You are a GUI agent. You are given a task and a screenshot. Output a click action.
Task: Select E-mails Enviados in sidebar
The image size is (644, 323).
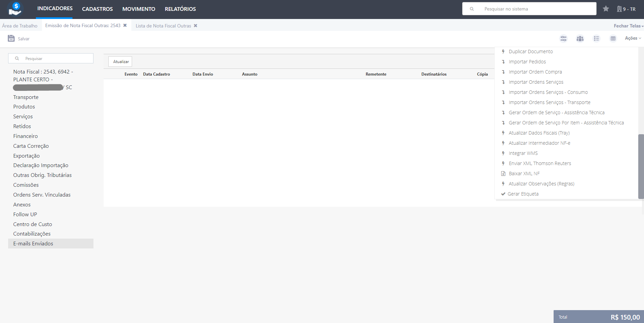pyautogui.click(x=51, y=244)
